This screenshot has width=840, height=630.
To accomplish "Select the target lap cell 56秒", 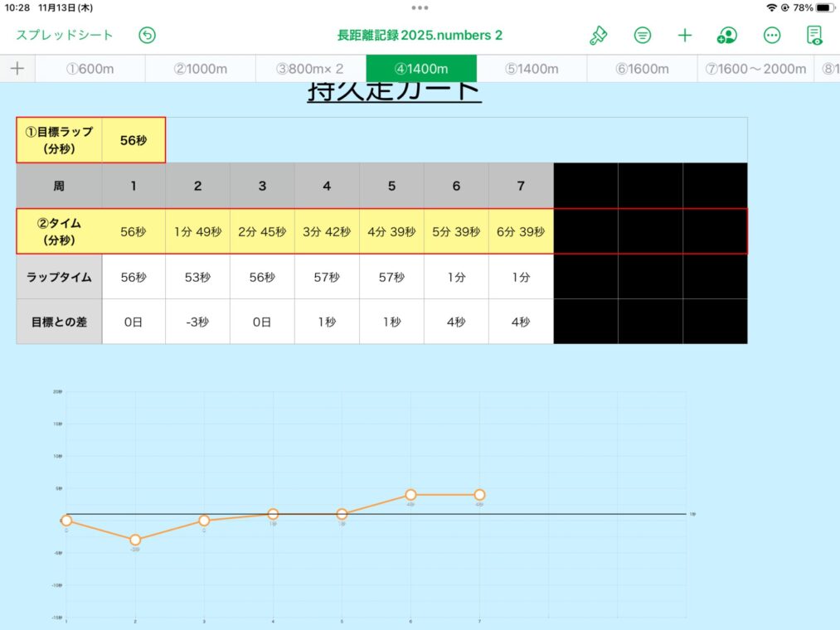I will click(134, 141).
